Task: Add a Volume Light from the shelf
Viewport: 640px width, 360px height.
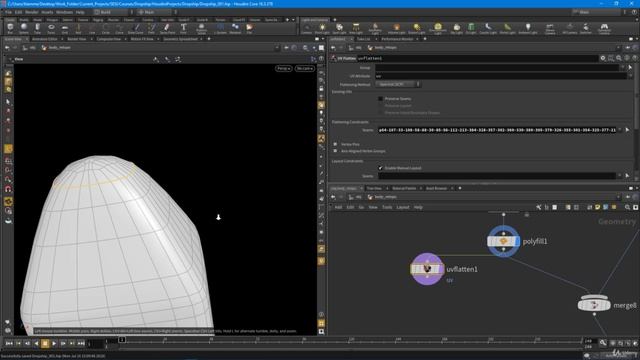Action: (x=396, y=29)
